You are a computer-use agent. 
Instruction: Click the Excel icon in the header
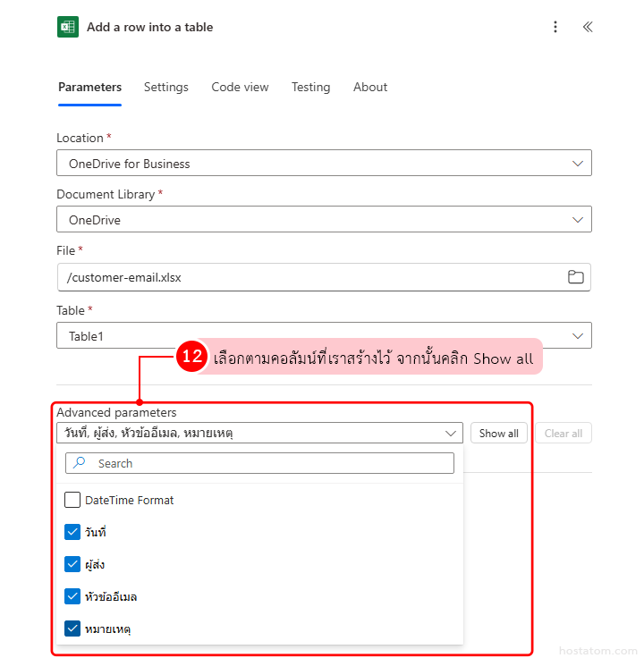[67, 27]
